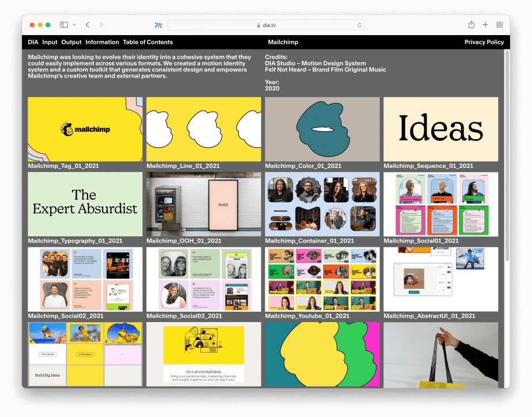
Task: Open the Share icon in toolbar
Action: (472, 24)
